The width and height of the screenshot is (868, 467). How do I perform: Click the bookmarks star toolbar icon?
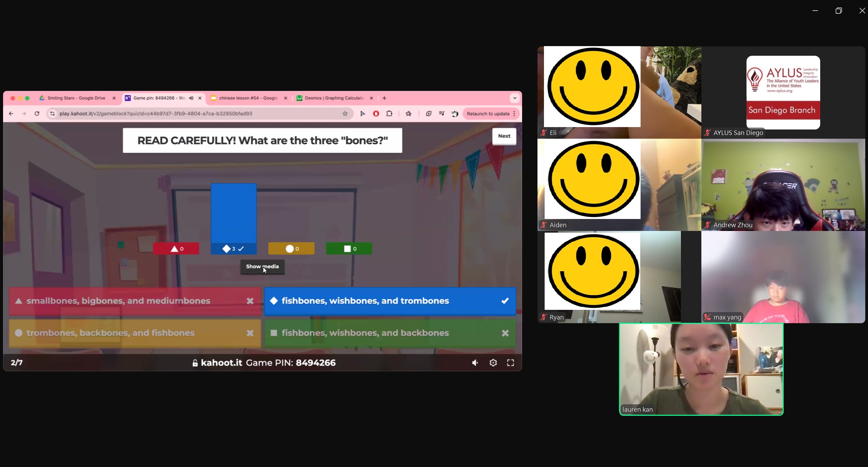(408, 114)
